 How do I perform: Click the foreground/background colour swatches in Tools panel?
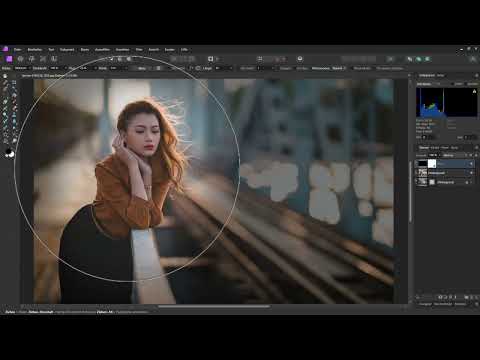pyautogui.click(x=10, y=153)
